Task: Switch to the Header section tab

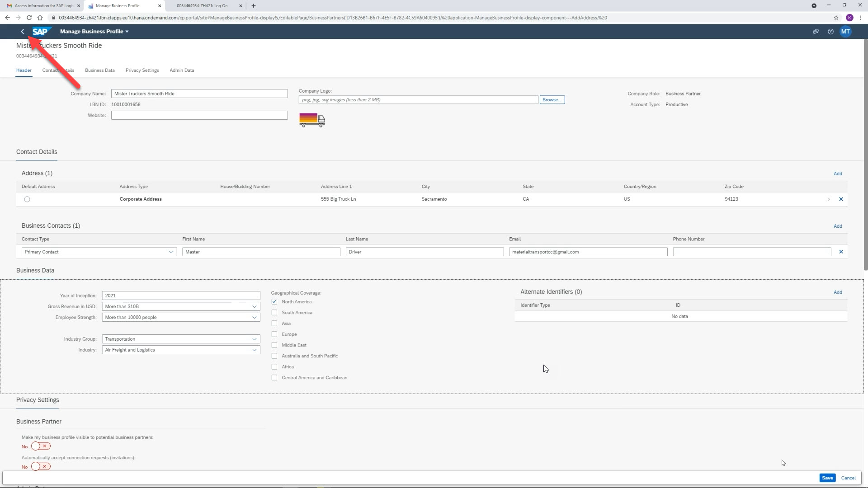Action: click(24, 70)
